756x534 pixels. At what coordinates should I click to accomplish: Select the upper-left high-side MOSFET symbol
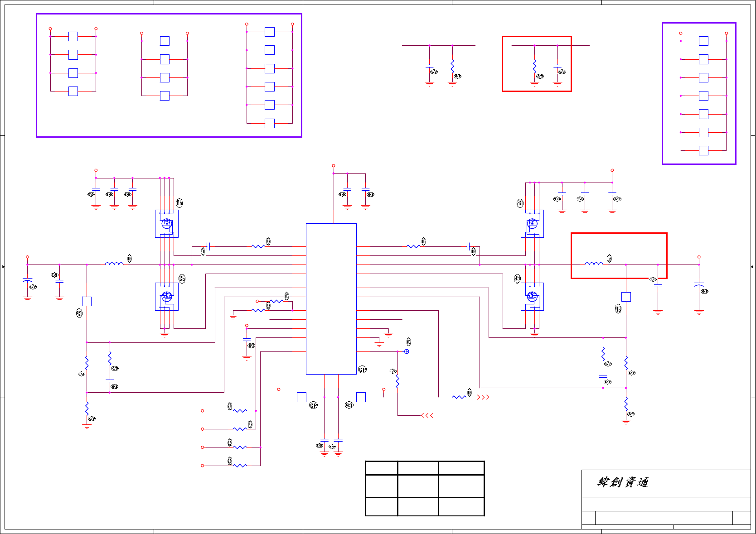(167, 224)
